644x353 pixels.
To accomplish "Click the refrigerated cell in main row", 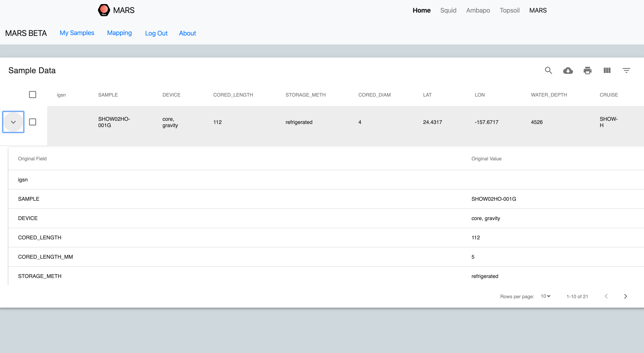I will pyautogui.click(x=299, y=122).
